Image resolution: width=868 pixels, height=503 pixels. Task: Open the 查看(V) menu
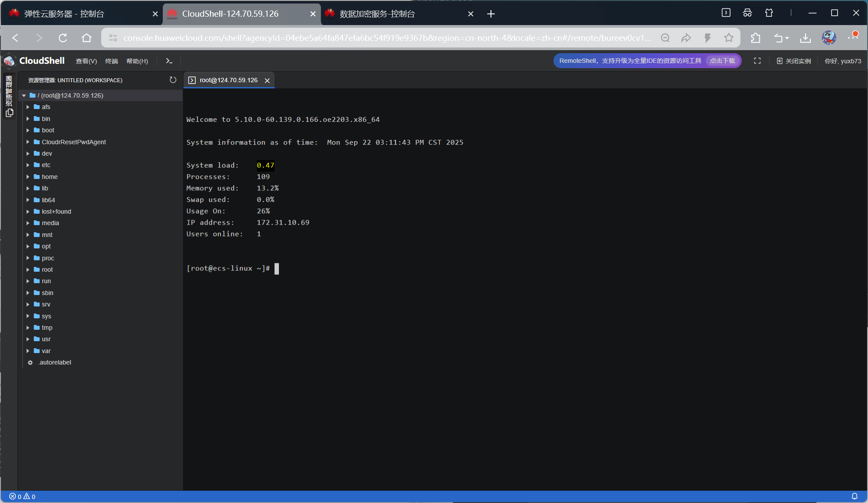(x=86, y=61)
